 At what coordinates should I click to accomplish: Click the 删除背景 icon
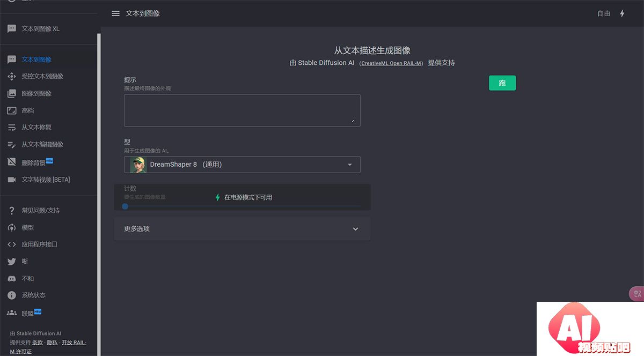[11, 162]
